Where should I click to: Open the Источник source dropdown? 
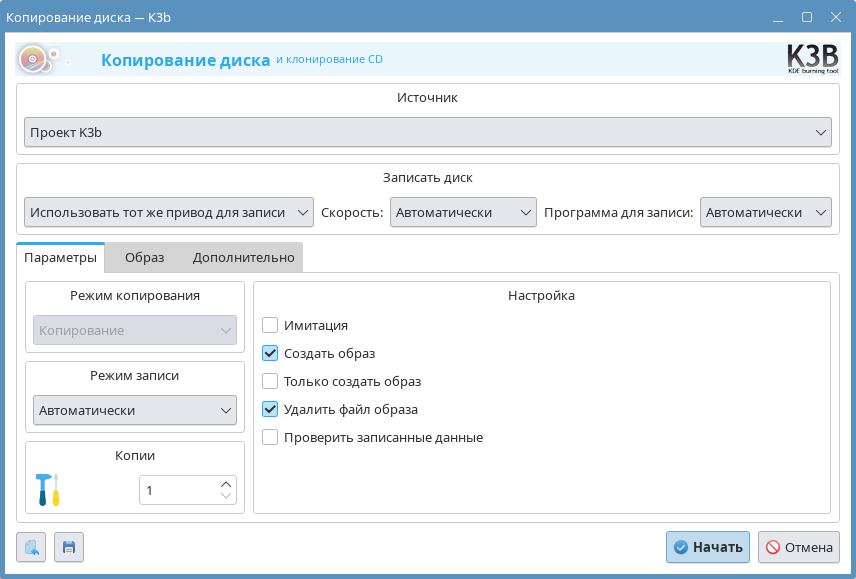428,132
